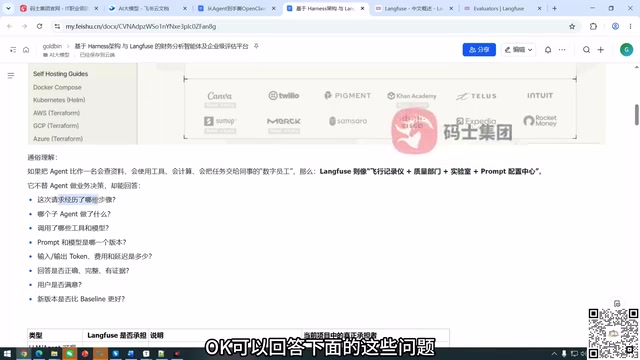Open Chrome from the Windows taskbar
This screenshot has width=640, height=360.
[24, 353]
